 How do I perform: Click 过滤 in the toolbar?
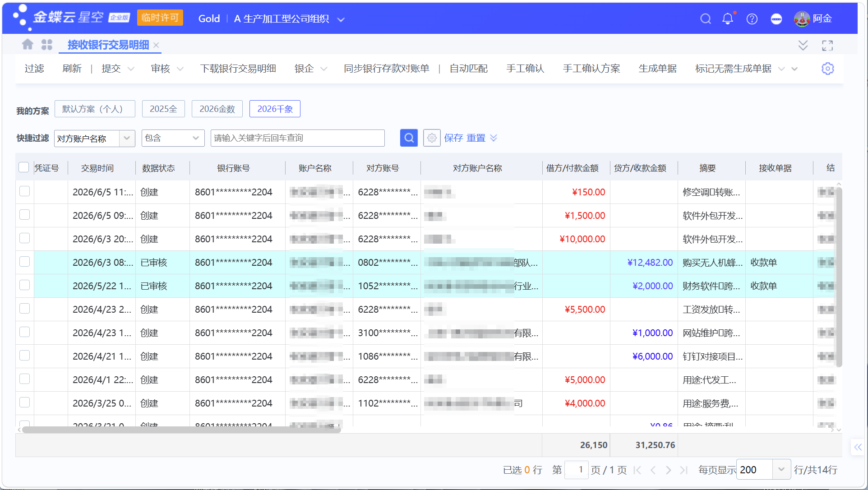pyautogui.click(x=34, y=69)
